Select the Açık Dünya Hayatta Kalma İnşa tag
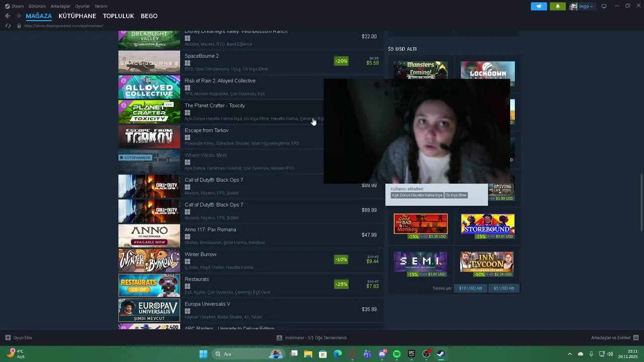 417,195
